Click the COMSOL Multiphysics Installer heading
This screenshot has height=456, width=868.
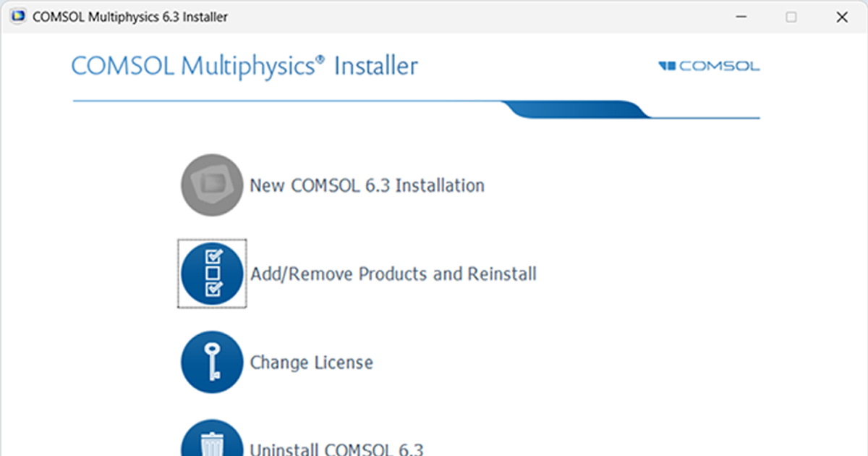pyautogui.click(x=243, y=66)
